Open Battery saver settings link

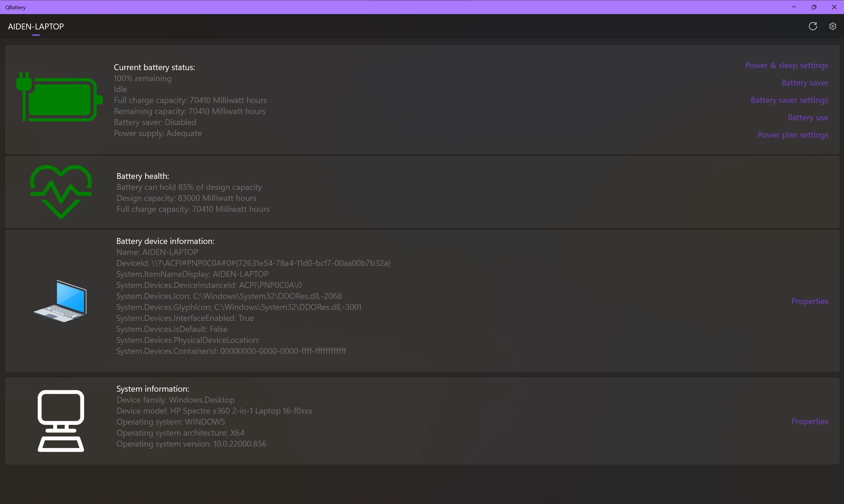(x=789, y=100)
